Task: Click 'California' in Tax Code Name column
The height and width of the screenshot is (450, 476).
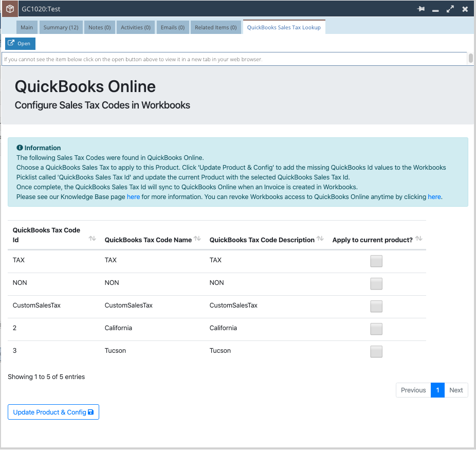Action: 118,328
